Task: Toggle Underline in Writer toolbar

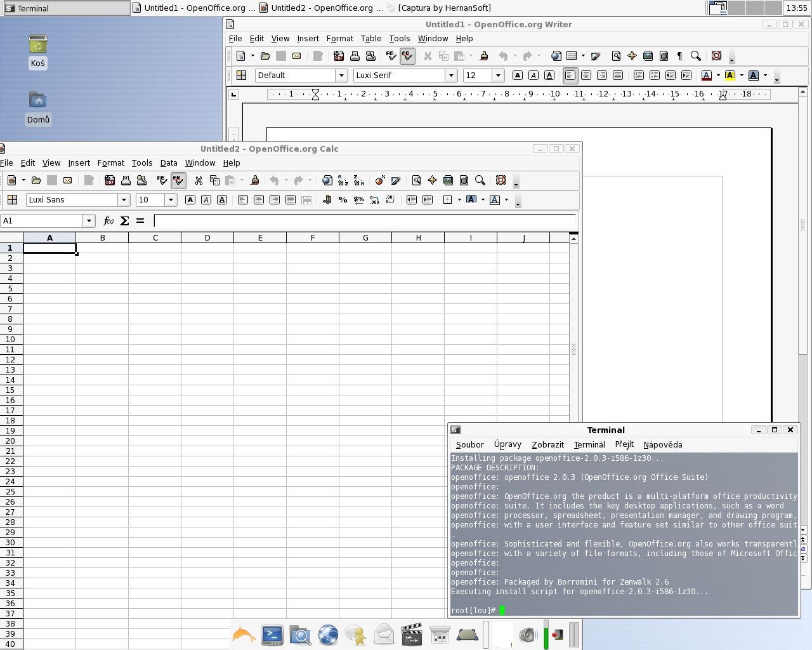Action: pyautogui.click(x=549, y=75)
